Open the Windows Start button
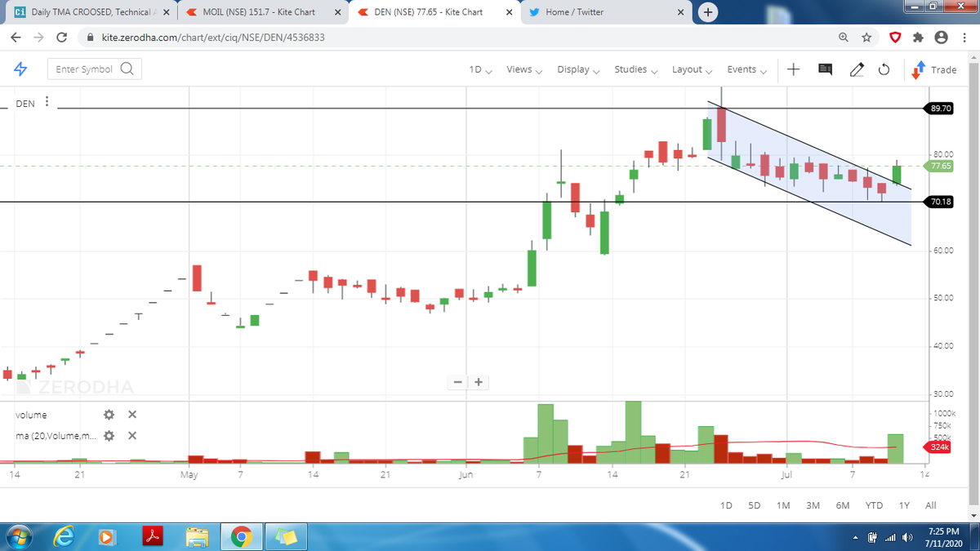 tap(18, 537)
